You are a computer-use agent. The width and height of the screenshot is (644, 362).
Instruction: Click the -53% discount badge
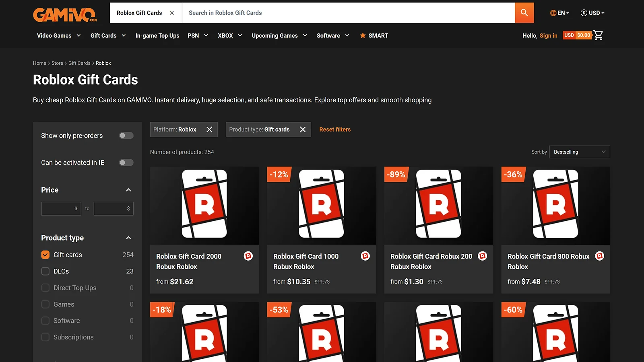click(x=279, y=310)
